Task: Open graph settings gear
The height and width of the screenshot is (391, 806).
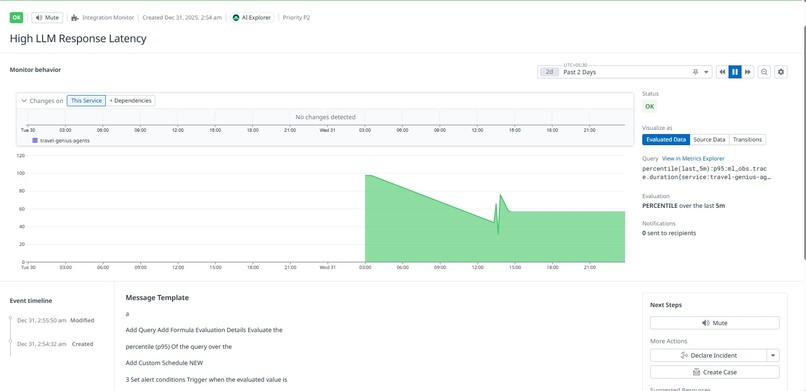Action: (x=781, y=72)
